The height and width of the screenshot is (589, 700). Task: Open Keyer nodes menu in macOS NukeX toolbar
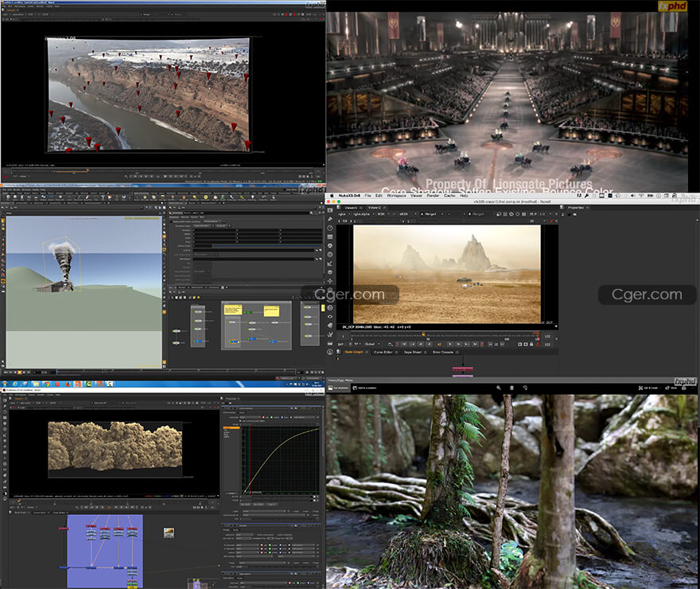pos(330,263)
